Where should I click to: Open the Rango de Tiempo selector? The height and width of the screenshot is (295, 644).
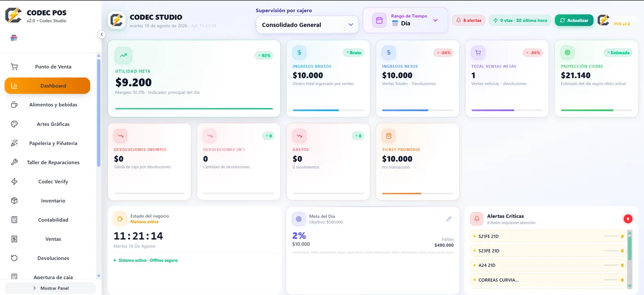coord(405,20)
